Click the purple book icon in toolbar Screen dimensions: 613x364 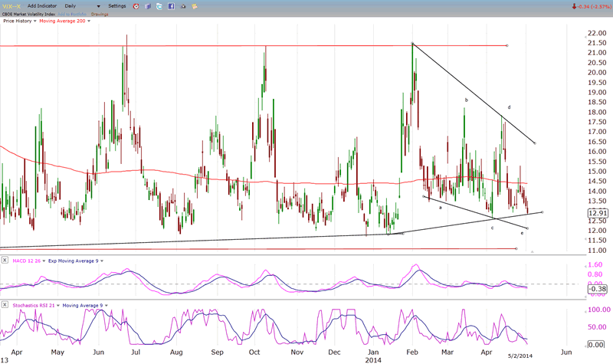(x=146, y=5)
